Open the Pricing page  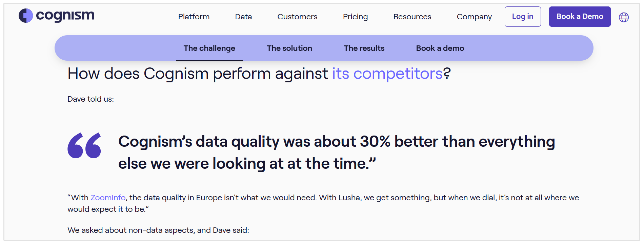pyautogui.click(x=355, y=16)
